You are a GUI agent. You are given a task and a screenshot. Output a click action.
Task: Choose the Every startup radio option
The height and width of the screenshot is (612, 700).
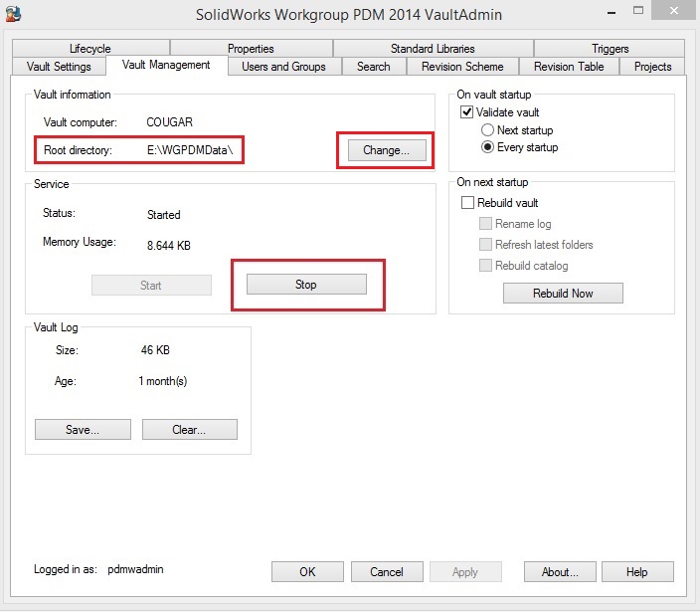coord(487,147)
